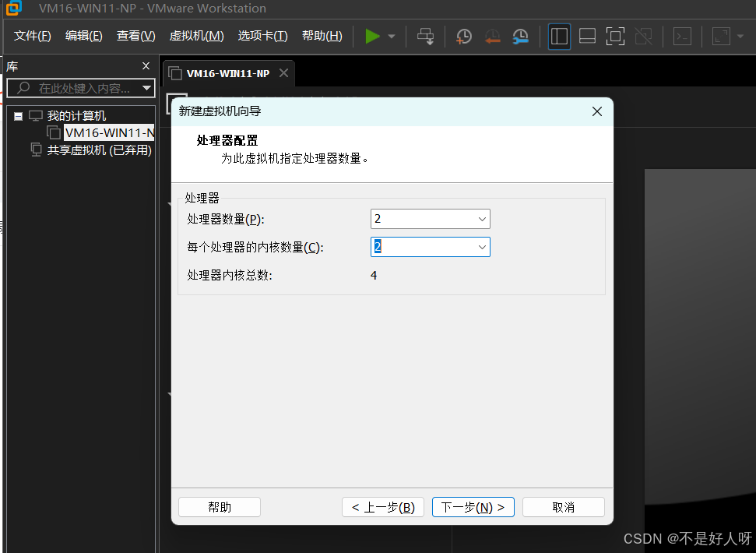Open the library search filter dropdown arrow

pyautogui.click(x=146, y=88)
